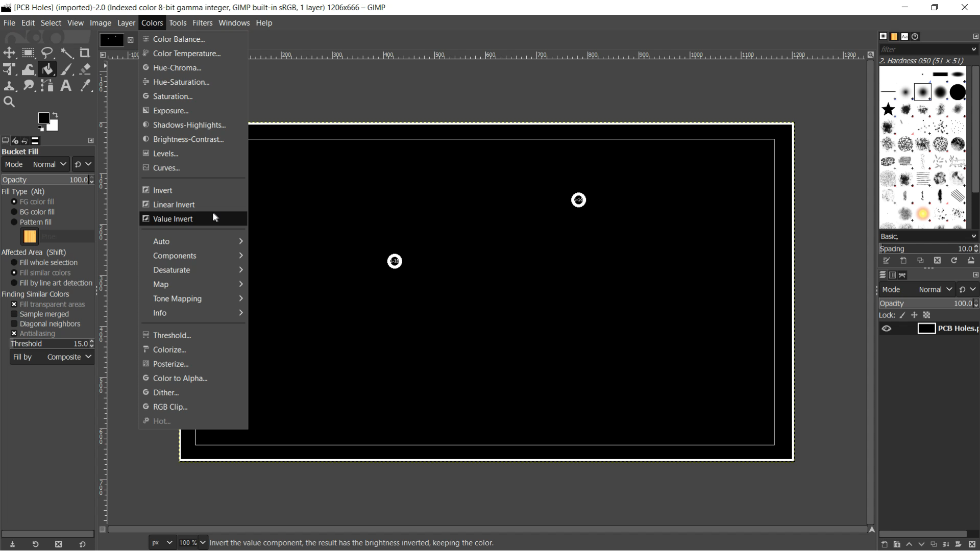Image resolution: width=980 pixels, height=551 pixels.
Task: Toggle Diagonal neighbors checkbox
Action: 14,324
